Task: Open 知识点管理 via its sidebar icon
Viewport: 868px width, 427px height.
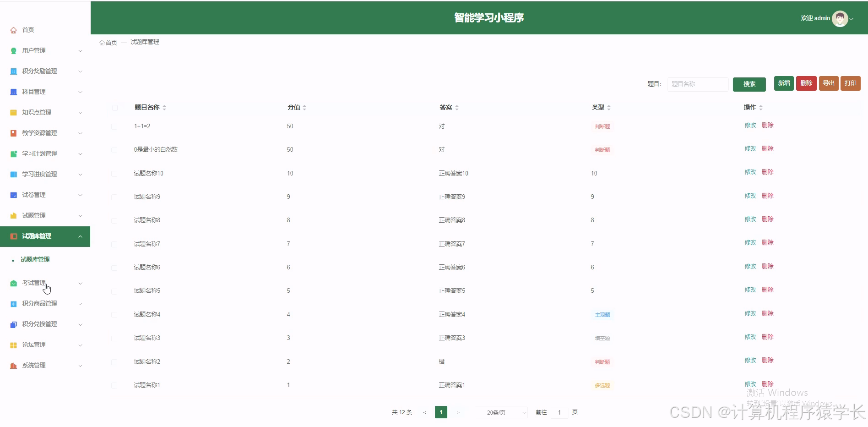Action: coord(13,112)
